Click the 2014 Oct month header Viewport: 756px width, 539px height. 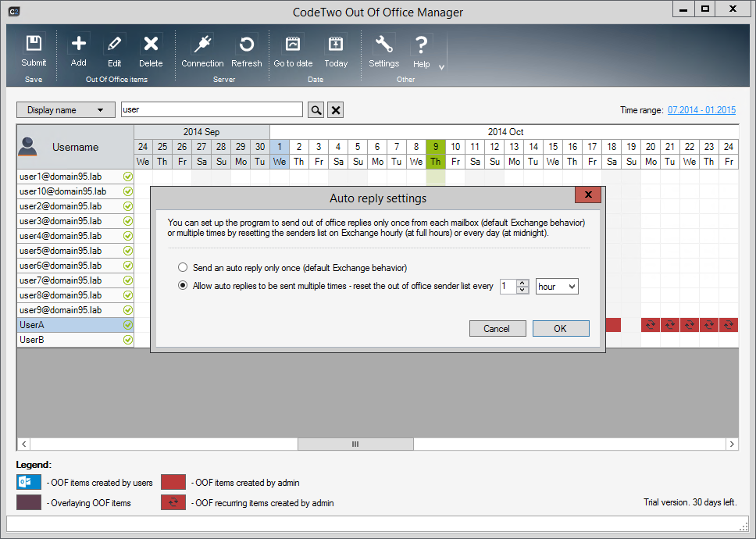tap(505, 131)
